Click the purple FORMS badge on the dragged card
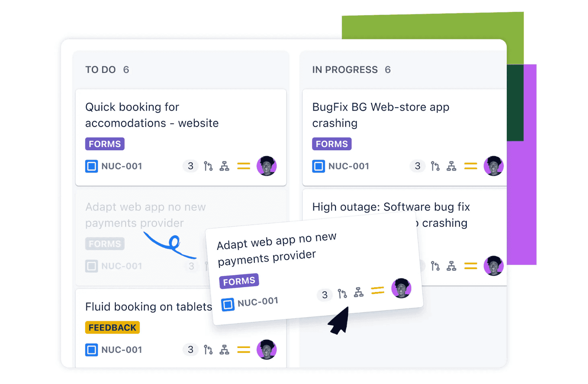 (239, 281)
